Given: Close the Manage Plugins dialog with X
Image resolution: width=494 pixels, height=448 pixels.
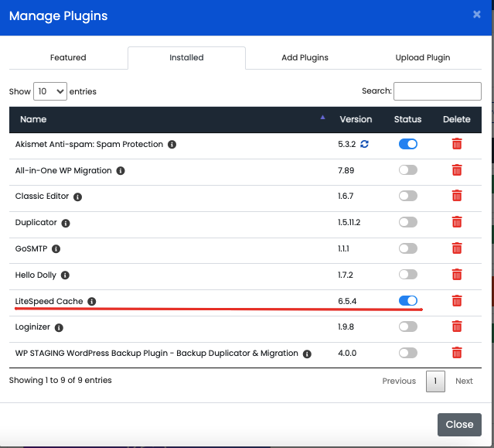Looking at the screenshot, I should point(477,14).
